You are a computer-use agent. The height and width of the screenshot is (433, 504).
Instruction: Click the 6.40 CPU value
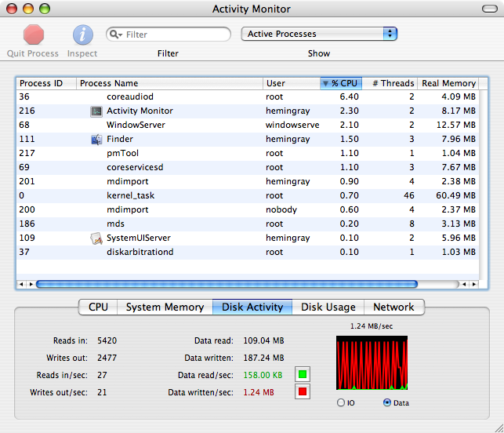point(349,96)
